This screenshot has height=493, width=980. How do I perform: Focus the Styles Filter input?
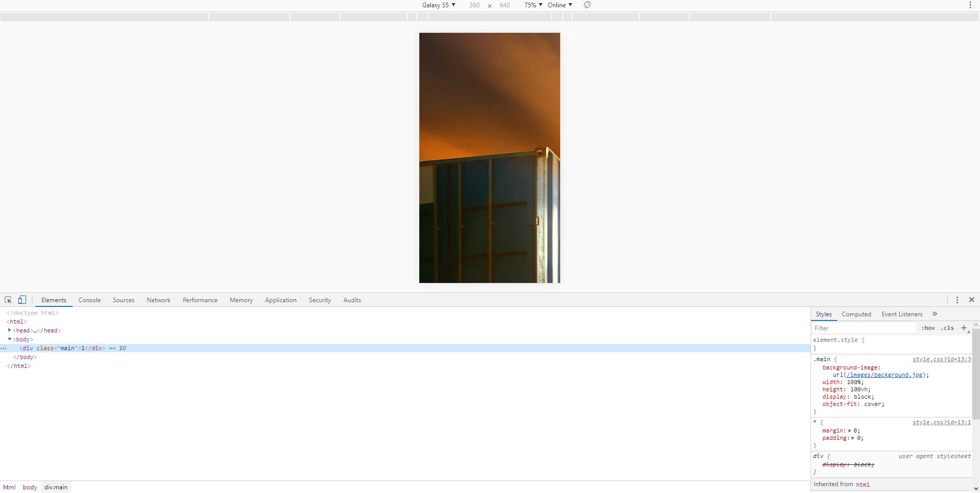pyautogui.click(x=864, y=328)
